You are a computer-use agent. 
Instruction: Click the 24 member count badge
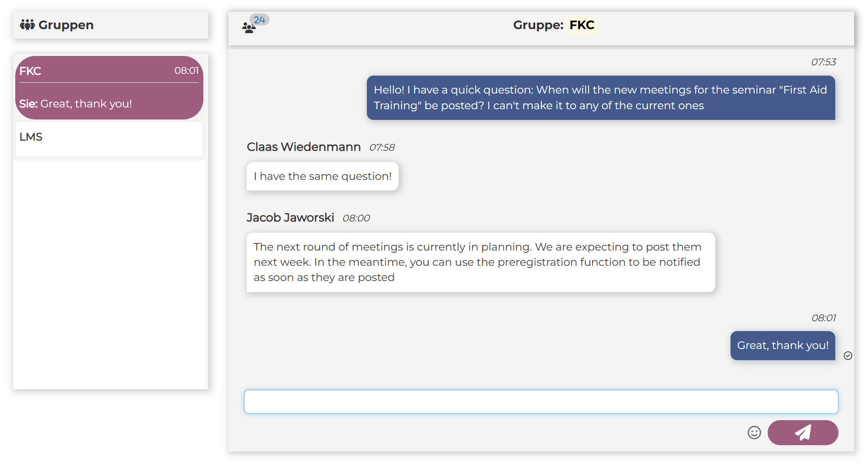(x=259, y=20)
